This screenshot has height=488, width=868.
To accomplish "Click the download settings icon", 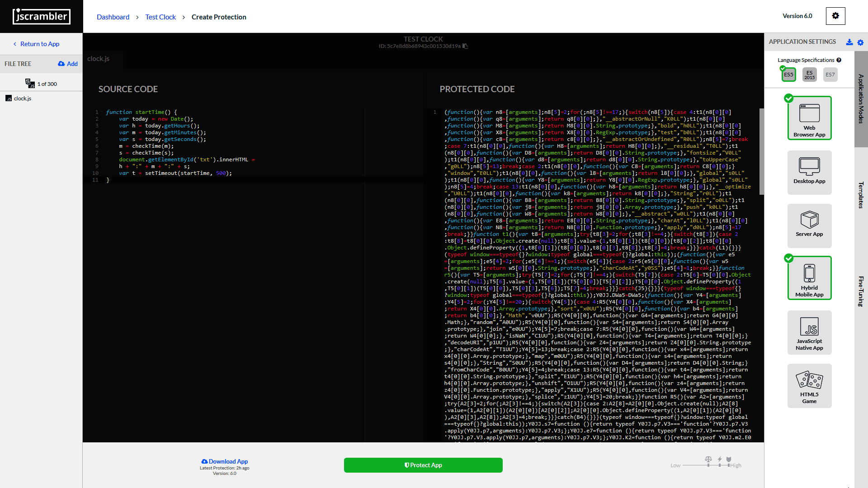I will [849, 42].
